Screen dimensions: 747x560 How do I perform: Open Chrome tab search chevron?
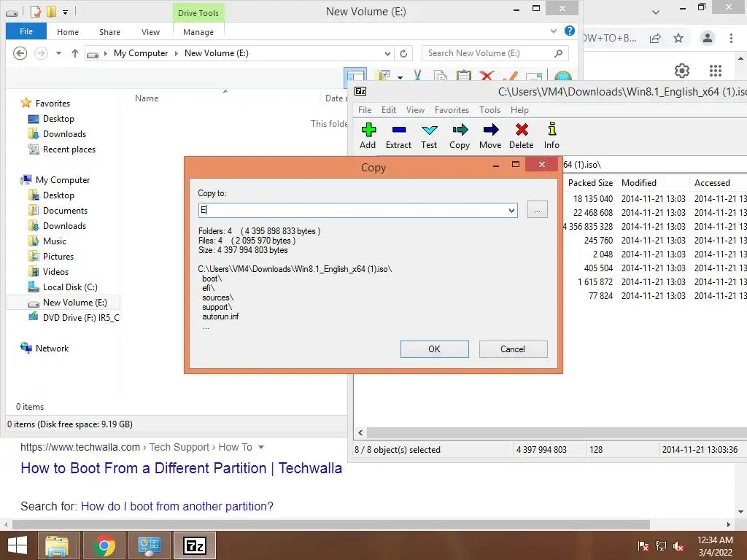656,12
